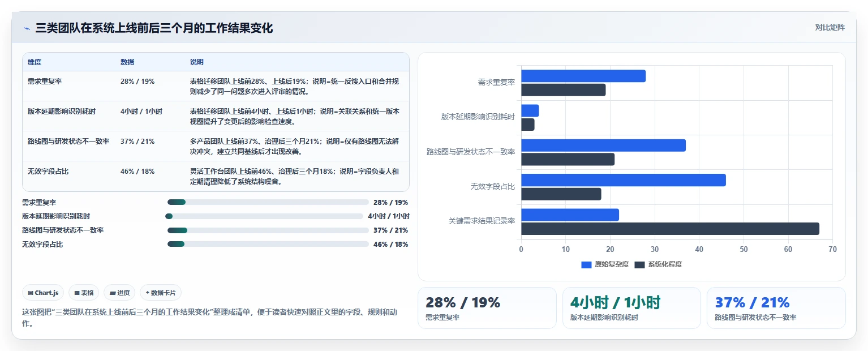Screen dimensions: 868x351
Task: Click the description starting 表格迁移团队上线前28%
Action: [x=295, y=86]
